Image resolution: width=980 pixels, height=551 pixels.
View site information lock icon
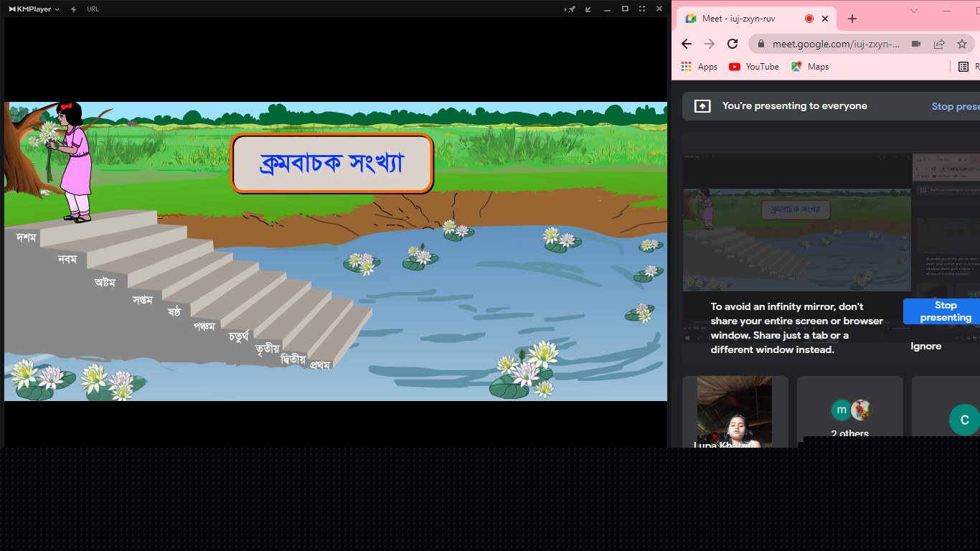click(761, 44)
